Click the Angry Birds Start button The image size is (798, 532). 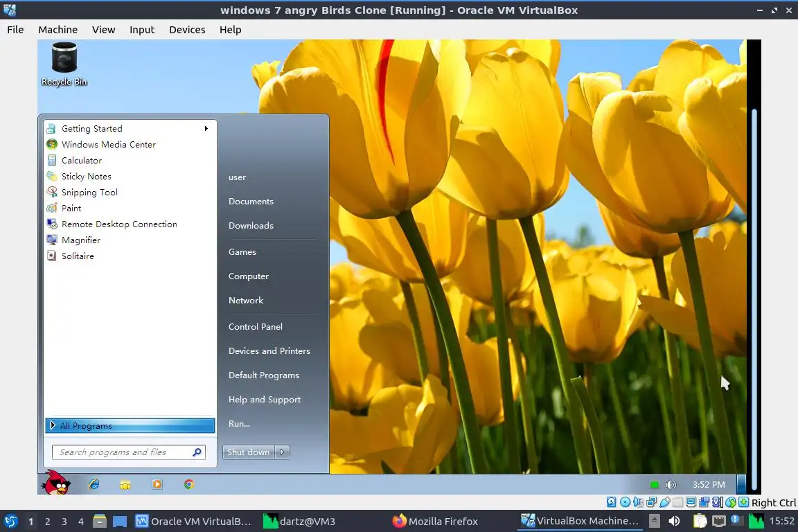tap(57, 483)
